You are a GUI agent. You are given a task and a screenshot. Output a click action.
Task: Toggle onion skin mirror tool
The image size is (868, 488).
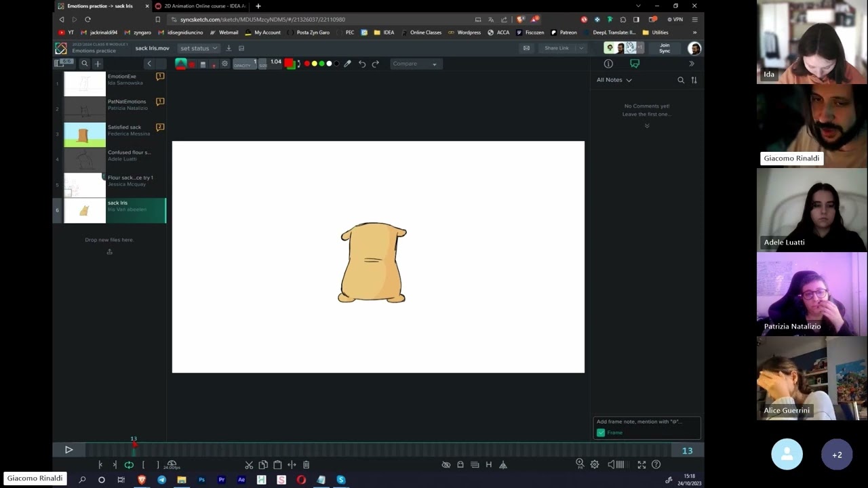pyautogui.click(x=503, y=465)
